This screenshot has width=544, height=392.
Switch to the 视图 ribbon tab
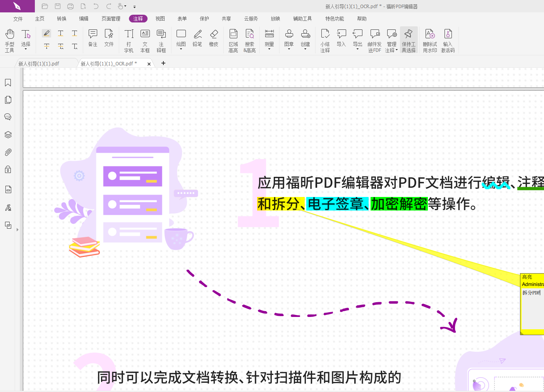pyautogui.click(x=160, y=18)
